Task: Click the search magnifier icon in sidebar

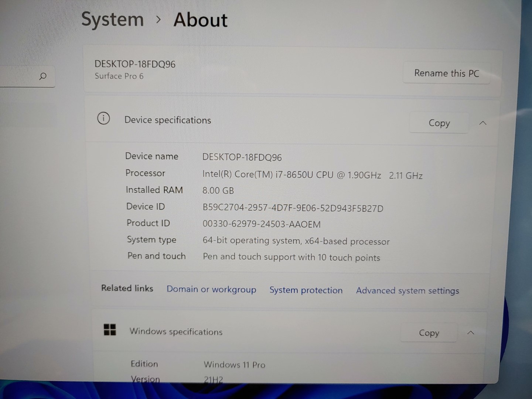Action: tap(43, 76)
